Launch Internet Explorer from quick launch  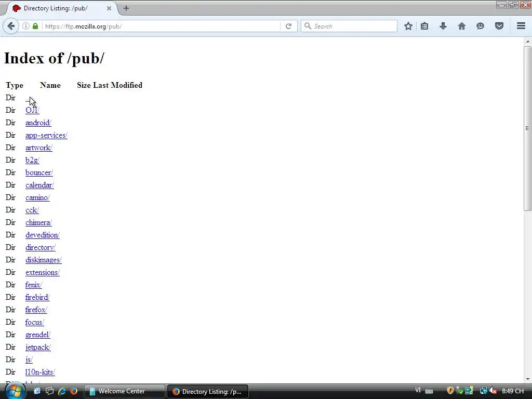(62, 391)
